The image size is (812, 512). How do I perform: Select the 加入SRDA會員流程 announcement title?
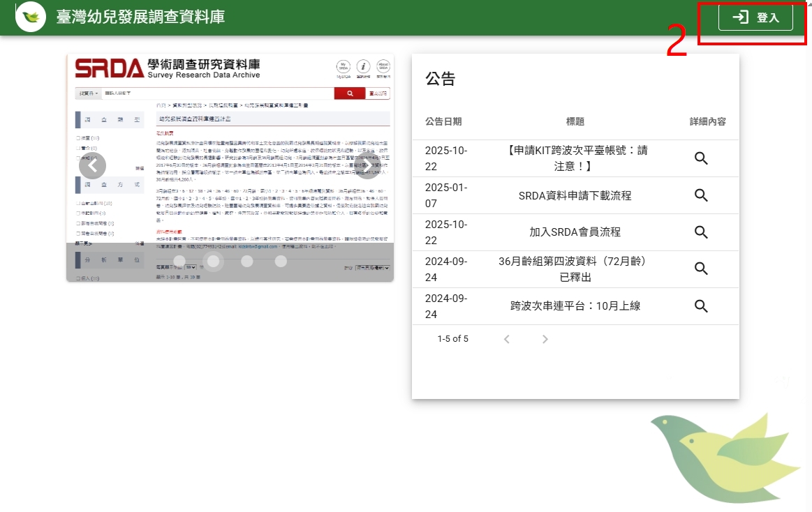tap(575, 232)
